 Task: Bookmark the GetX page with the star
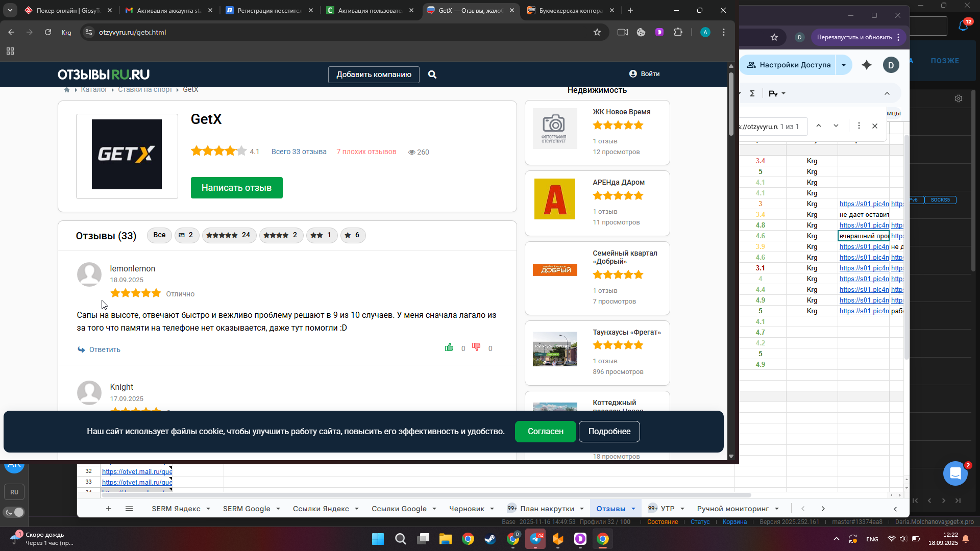pyautogui.click(x=597, y=32)
